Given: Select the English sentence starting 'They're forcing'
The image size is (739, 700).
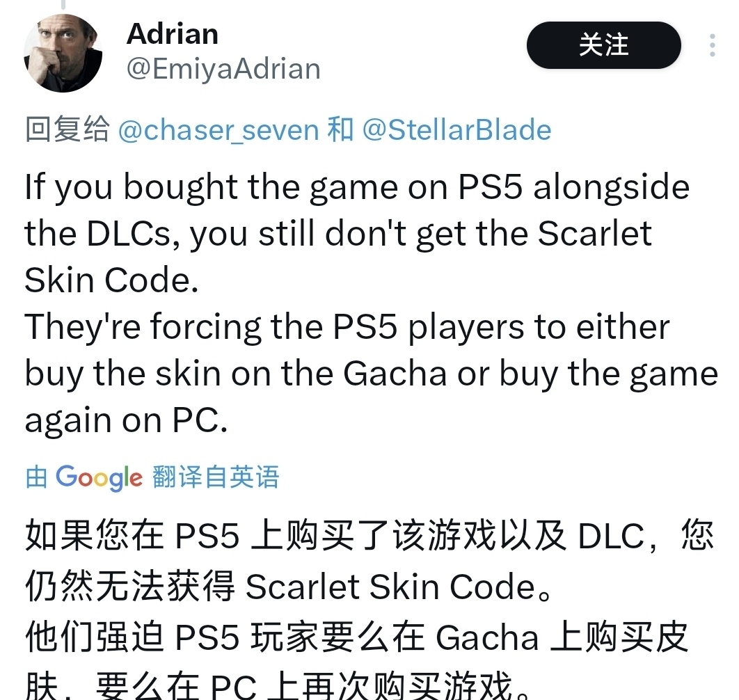Looking at the screenshot, I should pos(371,374).
